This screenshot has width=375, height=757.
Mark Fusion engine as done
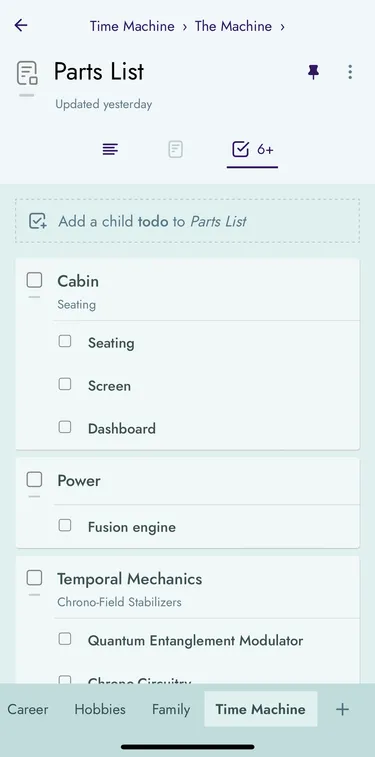click(65, 525)
